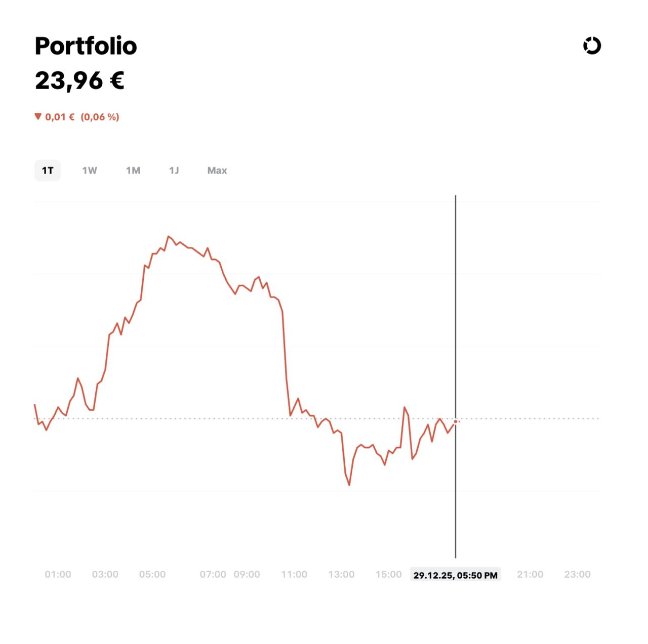Click the chart's highest peak point
Viewport: 648px width, 644px height.
coord(168,236)
